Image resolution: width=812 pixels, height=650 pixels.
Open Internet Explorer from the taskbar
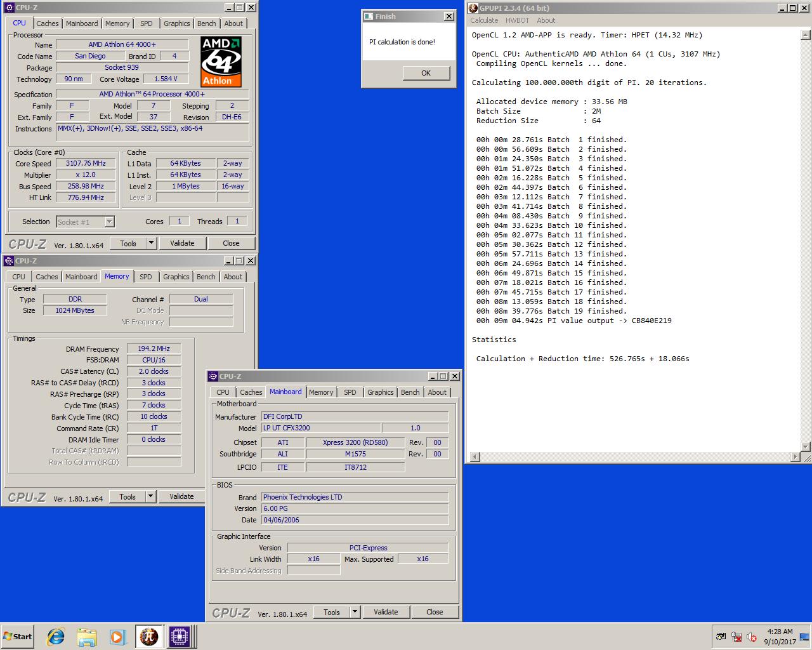coord(56,636)
